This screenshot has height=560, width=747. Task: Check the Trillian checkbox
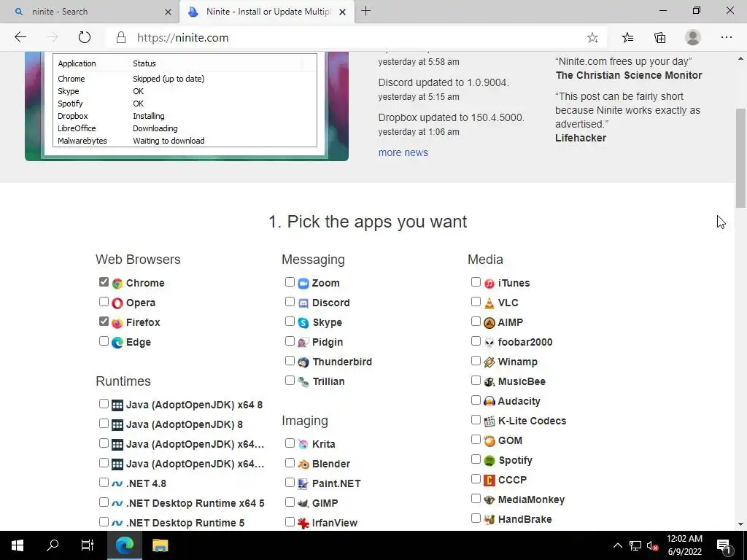coord(290,381)
